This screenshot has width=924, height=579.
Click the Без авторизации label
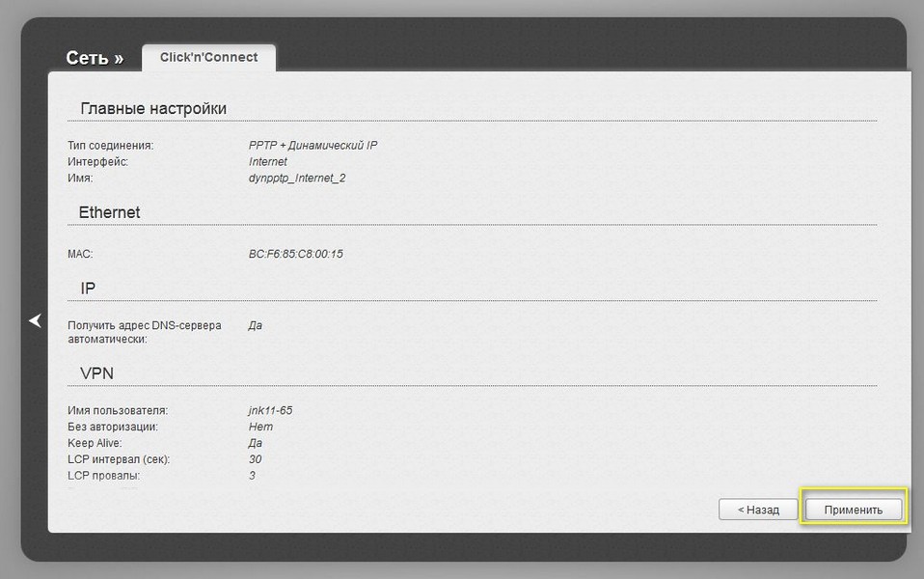coord(113,427)
